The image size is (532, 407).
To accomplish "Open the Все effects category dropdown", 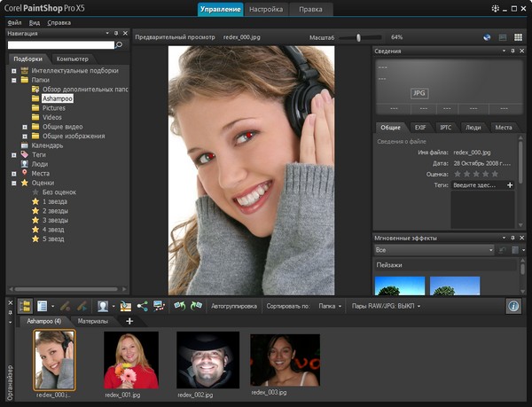I will pos(434,251).
